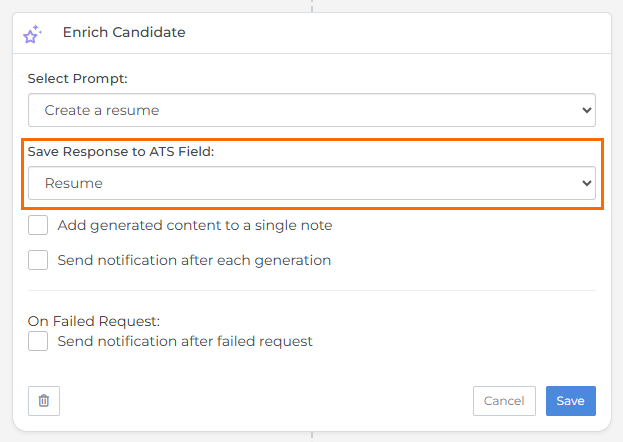Click the chevron arrow on the Resume field
The width and height of the screenshot is (623, 442).
586,183
